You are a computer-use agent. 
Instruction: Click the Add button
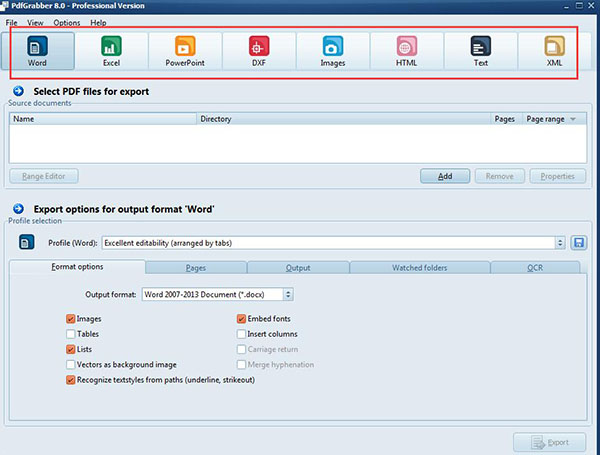coord(445,176)
